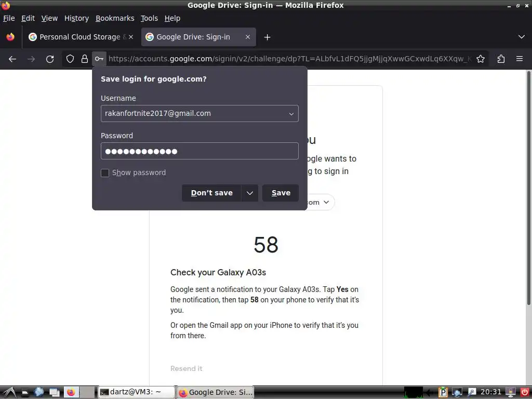The image size is (532, 399).
Task: Click the screen lock monitor tray icon
Action: pos(510,393)
